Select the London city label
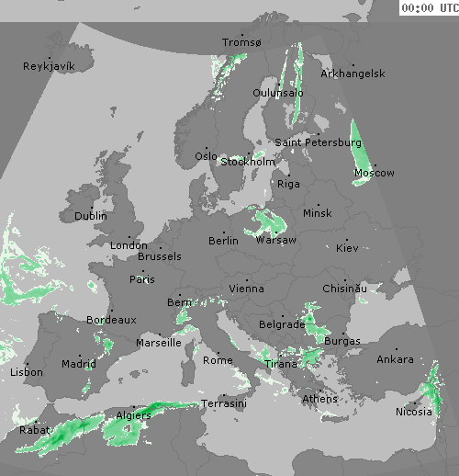Image resolution: width=459 pixels, height=476 pixels. [129, 245]
